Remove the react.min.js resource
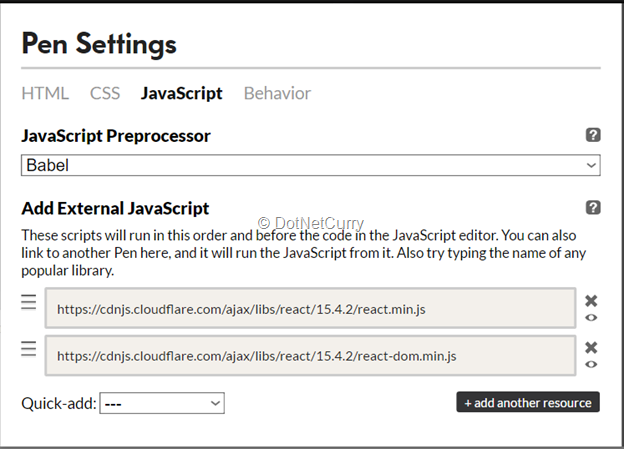This screenshot has height=449, width=624. click(591, 301)
